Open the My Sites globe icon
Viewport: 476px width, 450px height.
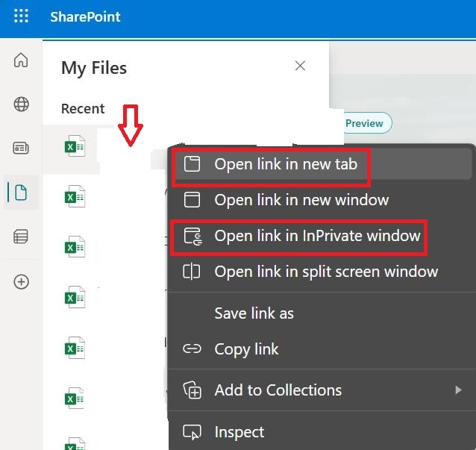(21, 104)
